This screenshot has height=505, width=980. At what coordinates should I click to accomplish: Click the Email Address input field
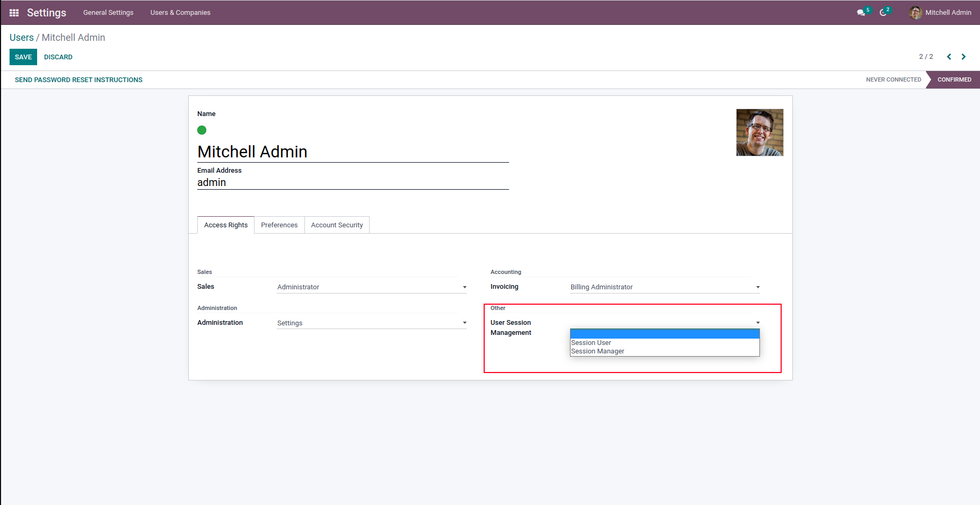tap(353, 183)
